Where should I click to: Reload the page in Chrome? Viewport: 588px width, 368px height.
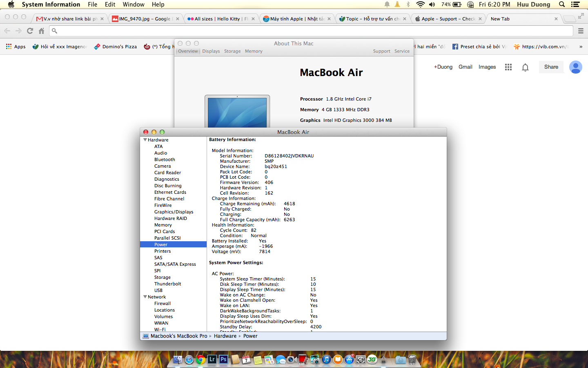point(30,31)
